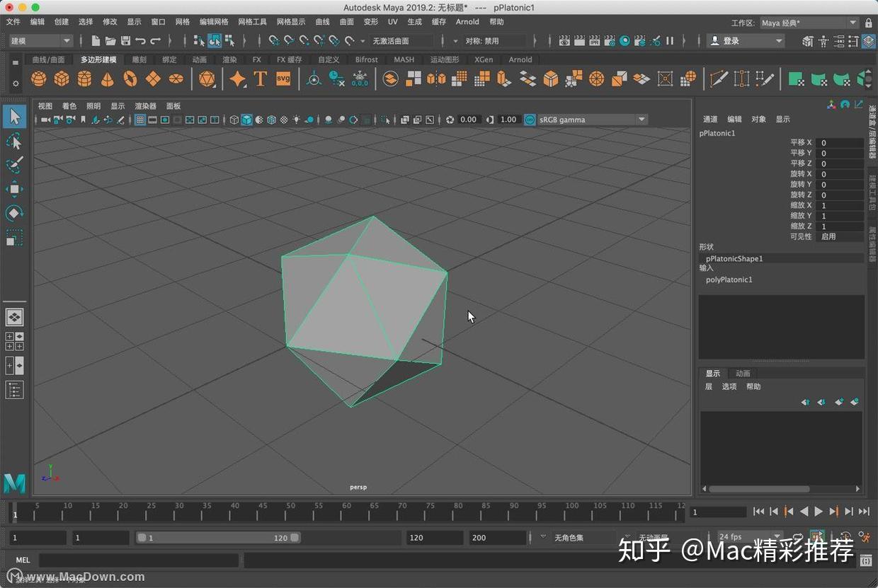878x588 pixels.
Task: Open the 建模 menu set dropdown
Action: [x=39, y=40]
